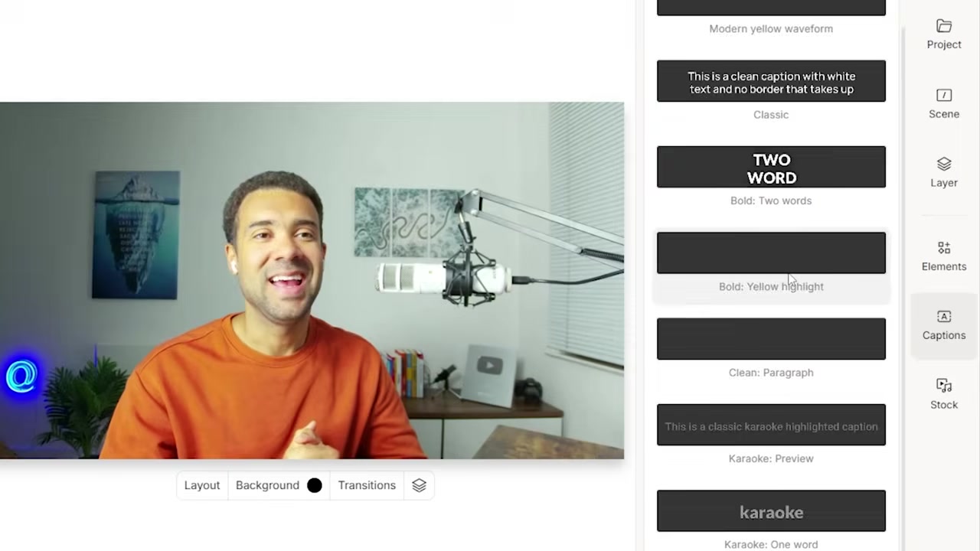This screenshot has height=551, width=980.
Task: Click the 'Classic' style label
Action: [771, 115]
